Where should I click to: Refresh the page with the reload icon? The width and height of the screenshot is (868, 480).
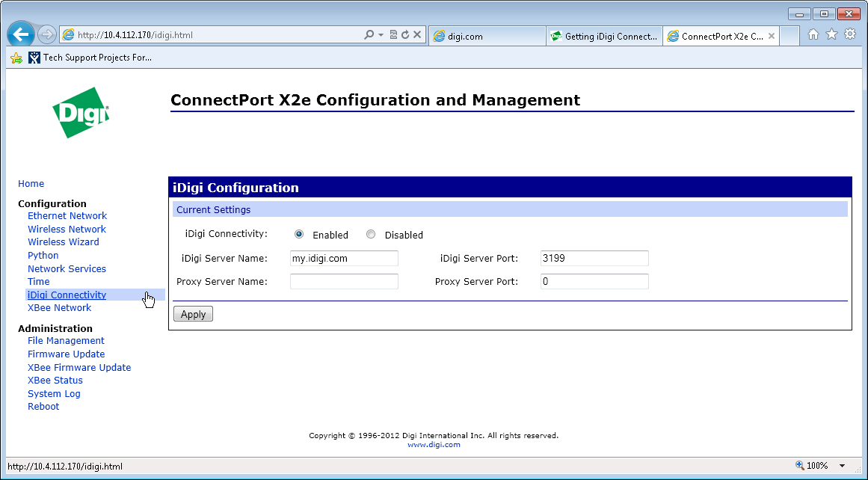pyautogui.click(x=405, y=35)
